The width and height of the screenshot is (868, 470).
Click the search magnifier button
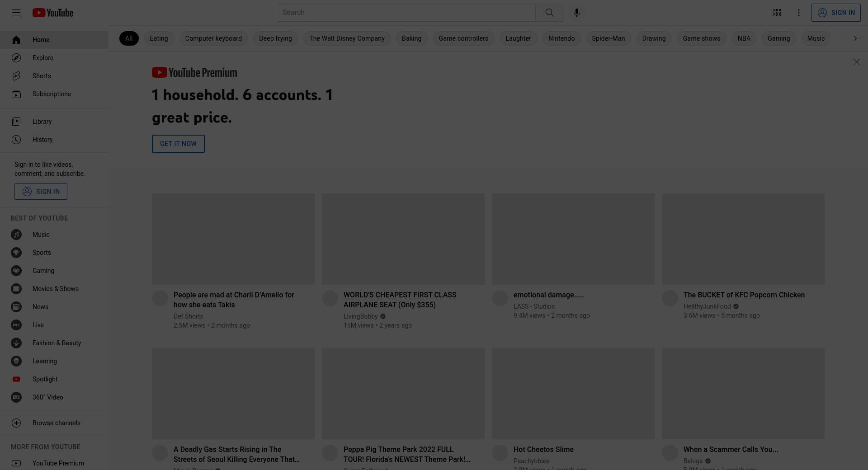click(x=549, y=13)
